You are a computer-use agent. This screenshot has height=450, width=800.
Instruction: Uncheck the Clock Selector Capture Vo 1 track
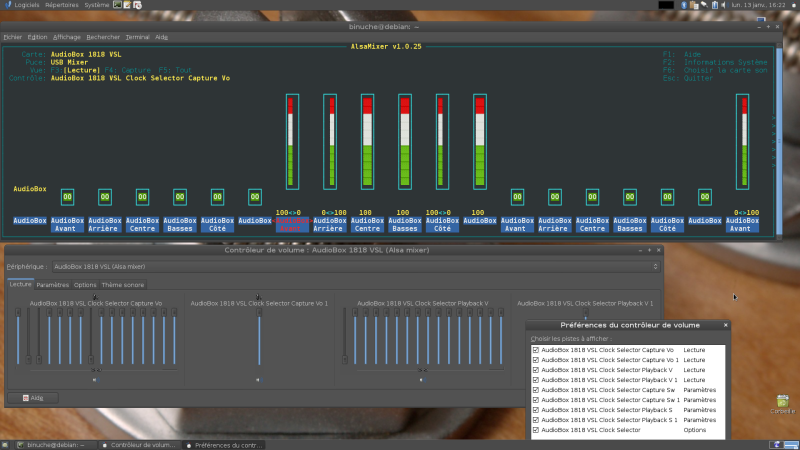pyautogui.click(x=536, y=360)
